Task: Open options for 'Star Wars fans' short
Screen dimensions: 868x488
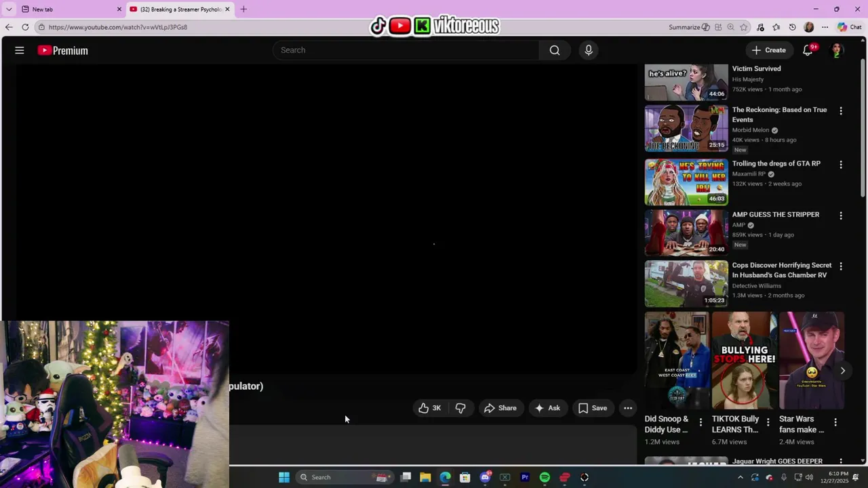Action: pos(835,422)
